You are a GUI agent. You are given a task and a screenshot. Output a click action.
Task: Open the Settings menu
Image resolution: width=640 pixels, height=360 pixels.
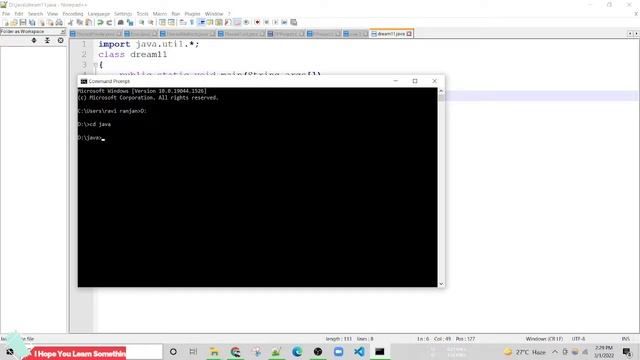pos(123,14)
